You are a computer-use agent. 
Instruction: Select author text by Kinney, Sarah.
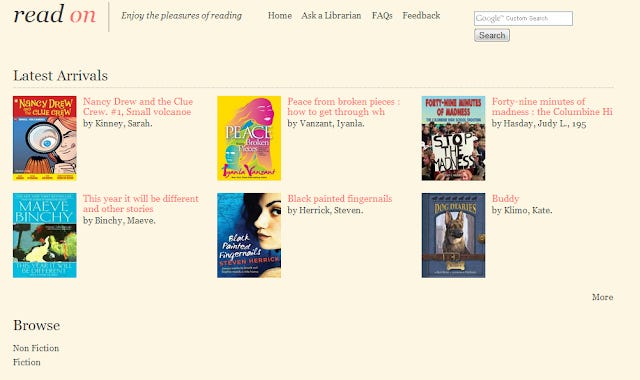tap(118, 124)
